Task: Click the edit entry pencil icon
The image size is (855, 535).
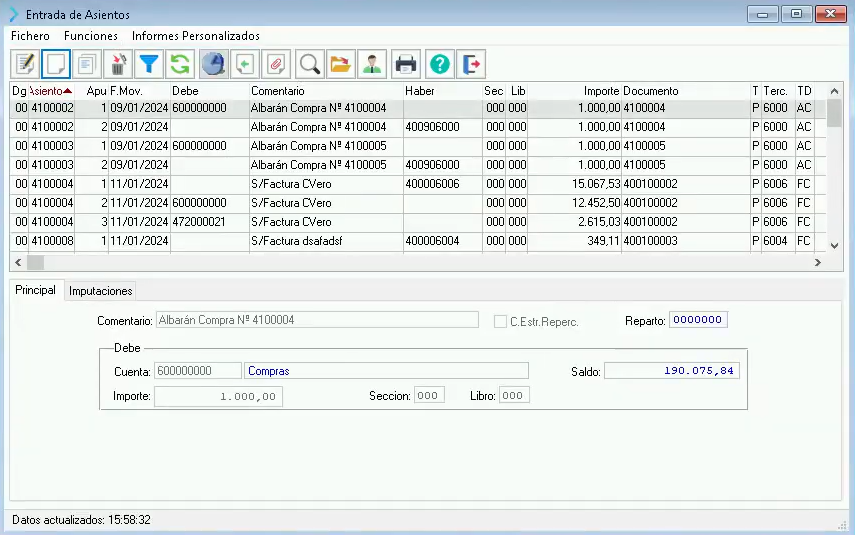Action: (x=25, y=64)
